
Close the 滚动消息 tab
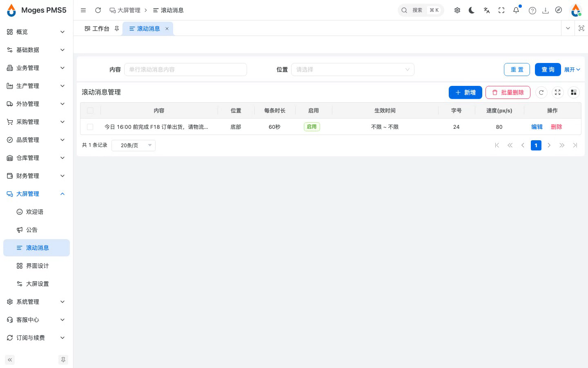tap(167, 29)
